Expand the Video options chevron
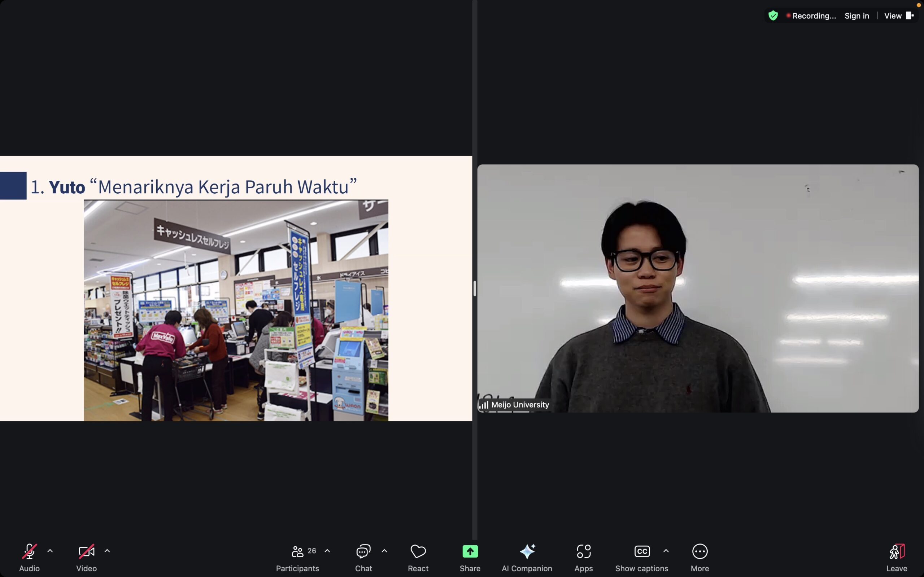Viewport: 924px width, 577px height. pyautogui.click(x=107, y=551)
